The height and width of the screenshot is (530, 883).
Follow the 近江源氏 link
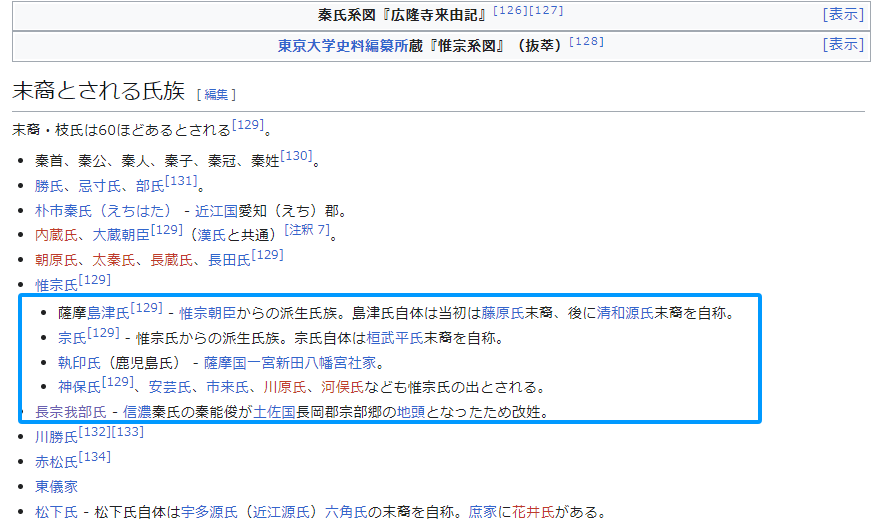281,512
